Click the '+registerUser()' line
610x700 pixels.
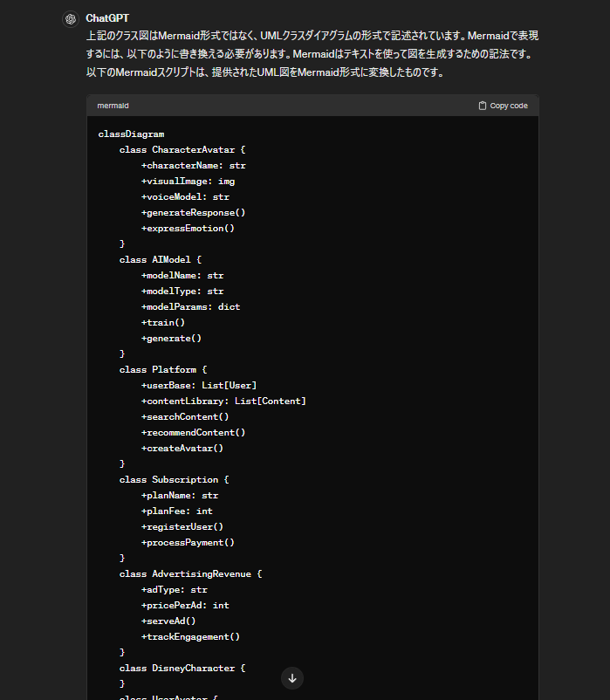point(182,527)
